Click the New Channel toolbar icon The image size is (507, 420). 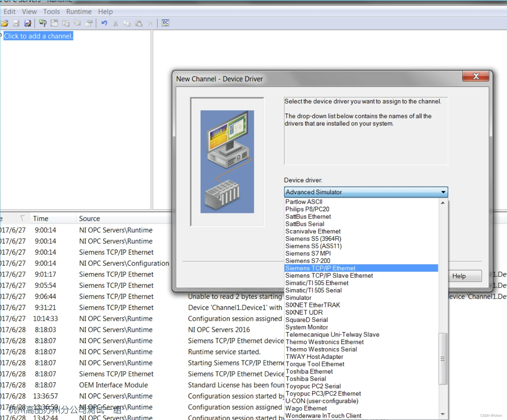pos(43,23)
